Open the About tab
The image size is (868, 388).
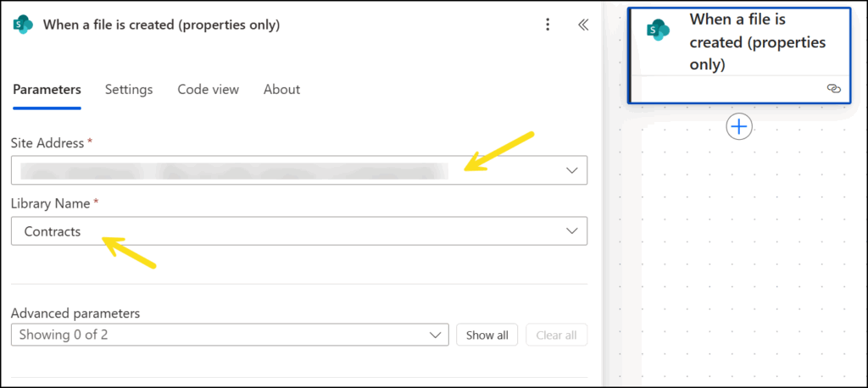point(281,89)
